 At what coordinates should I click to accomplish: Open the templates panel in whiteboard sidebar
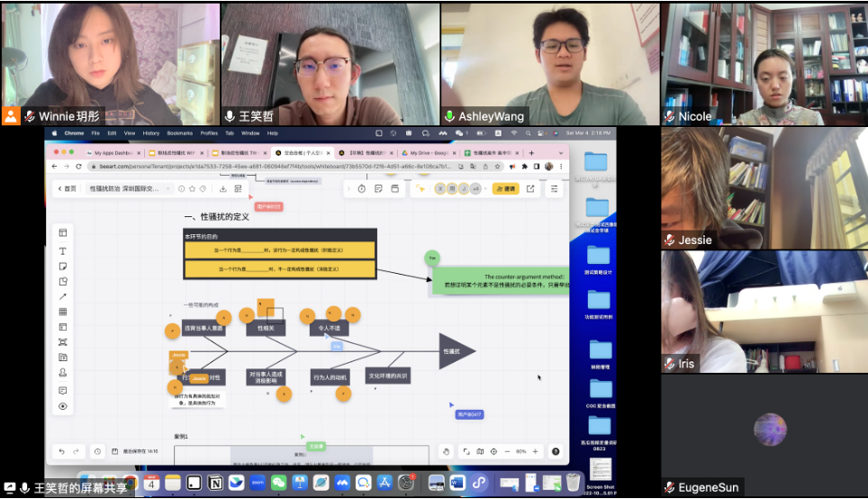pyautogui.click(x=62, y=232)
